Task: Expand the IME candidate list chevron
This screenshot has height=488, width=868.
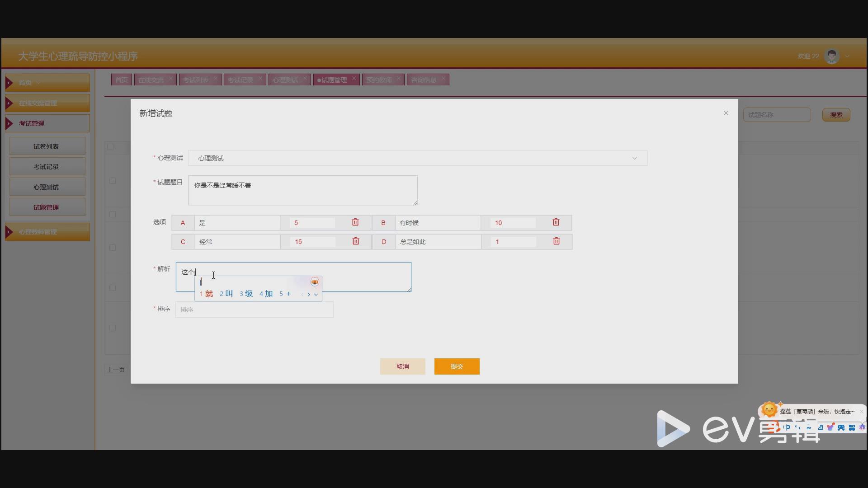Action: [316, 294]
